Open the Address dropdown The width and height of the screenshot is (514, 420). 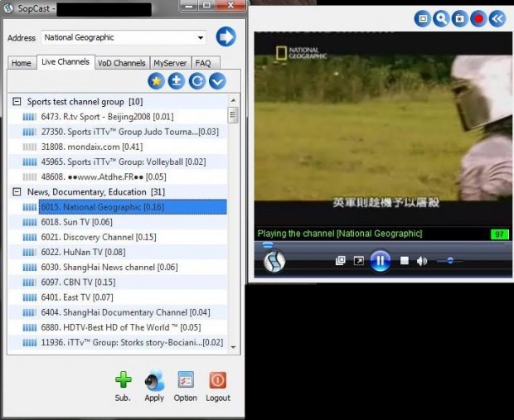coord(201,37)
